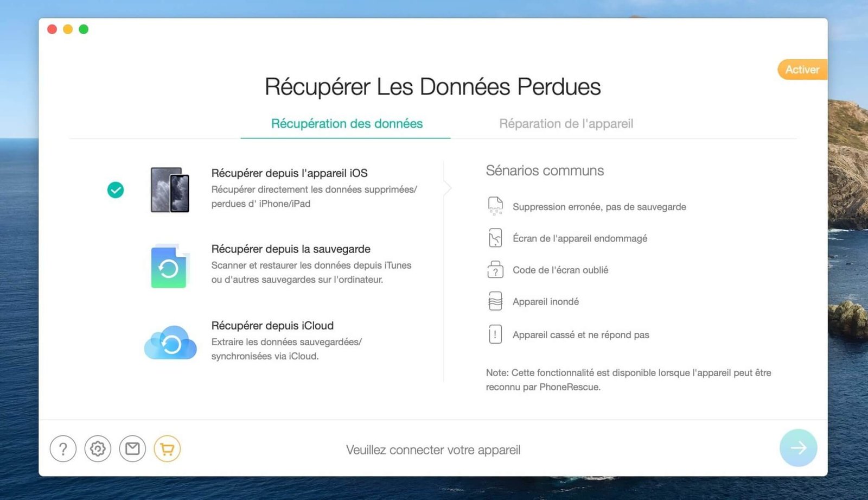Click 'Extraire les données sauvegardées' description
The height and width of the screenshot is (500, 868).
pos(286,349)
